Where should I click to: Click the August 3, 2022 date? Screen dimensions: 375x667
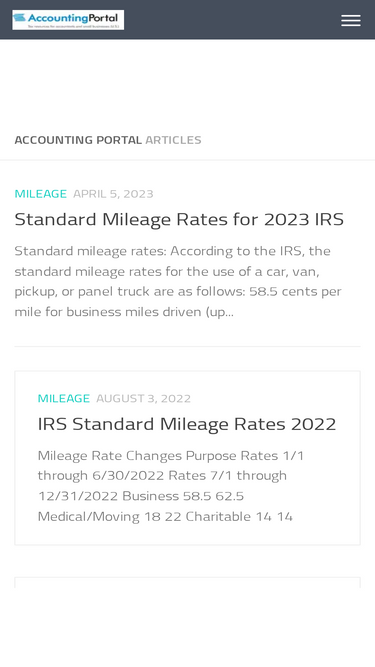143,398
